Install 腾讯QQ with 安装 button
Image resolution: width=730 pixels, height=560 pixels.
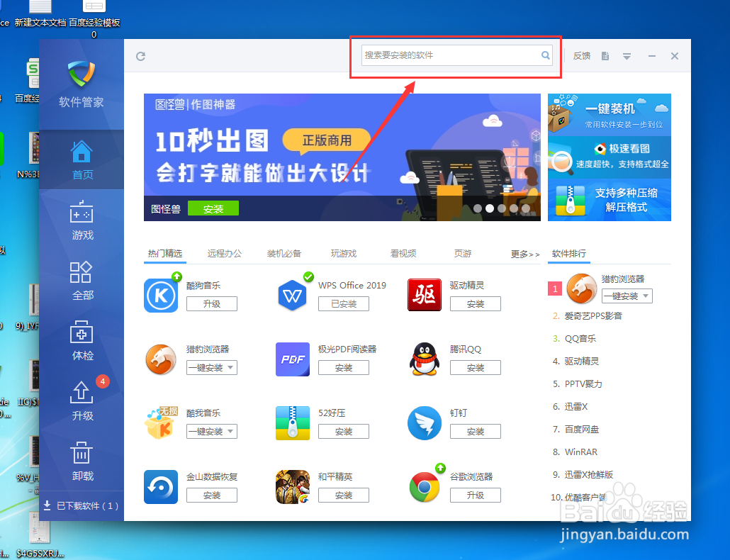[476, 367]
